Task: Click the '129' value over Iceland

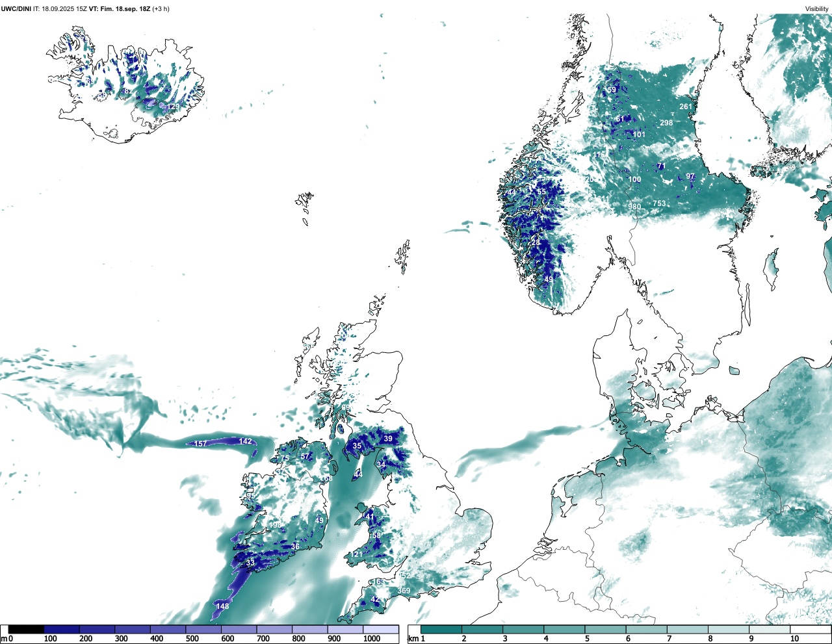Action: [173, 107]
